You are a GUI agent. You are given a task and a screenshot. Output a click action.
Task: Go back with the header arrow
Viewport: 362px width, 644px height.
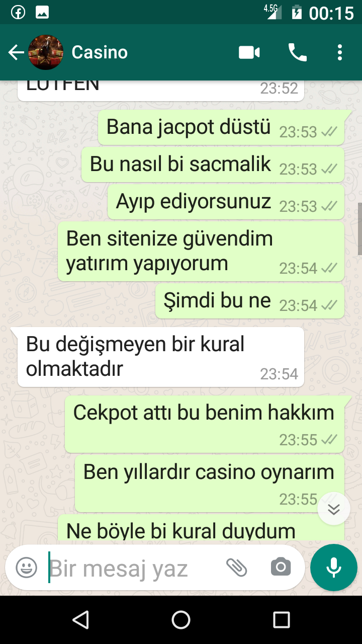coord(16,52)
